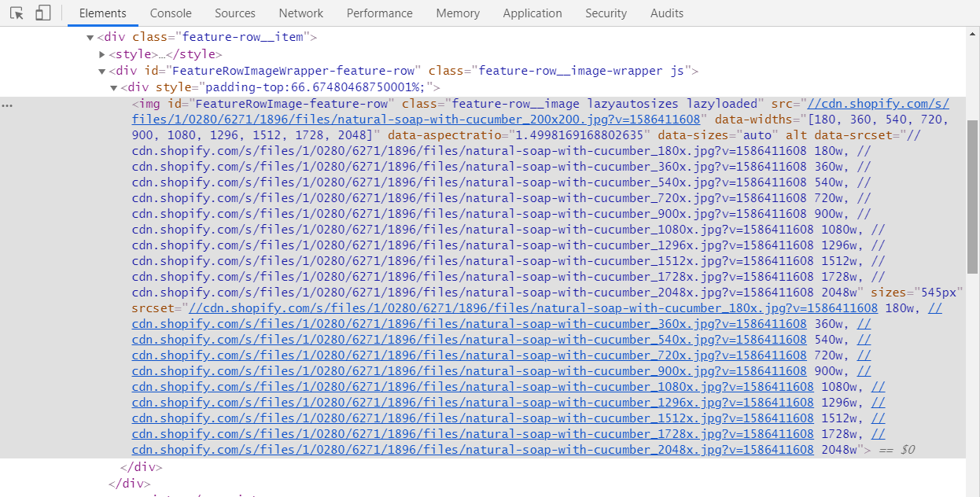The height and width of the screenshot is (497, 980).
Task: Switch to the Console tab
Action: pyautogui.click(x=170, y=13)
